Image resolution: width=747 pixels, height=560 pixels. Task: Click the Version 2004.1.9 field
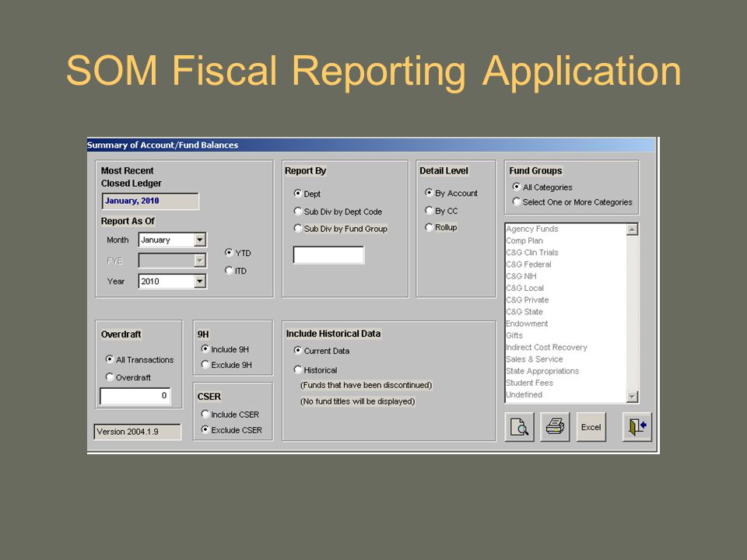[138, 432]
